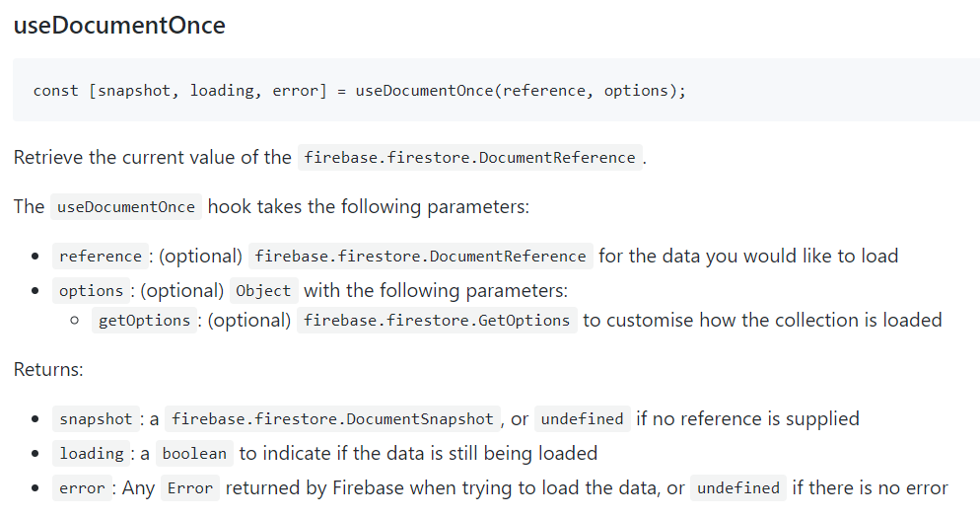The image size is (980, 518).
Task: Click the 'reference' parameter code label
Action: point(101,257)
